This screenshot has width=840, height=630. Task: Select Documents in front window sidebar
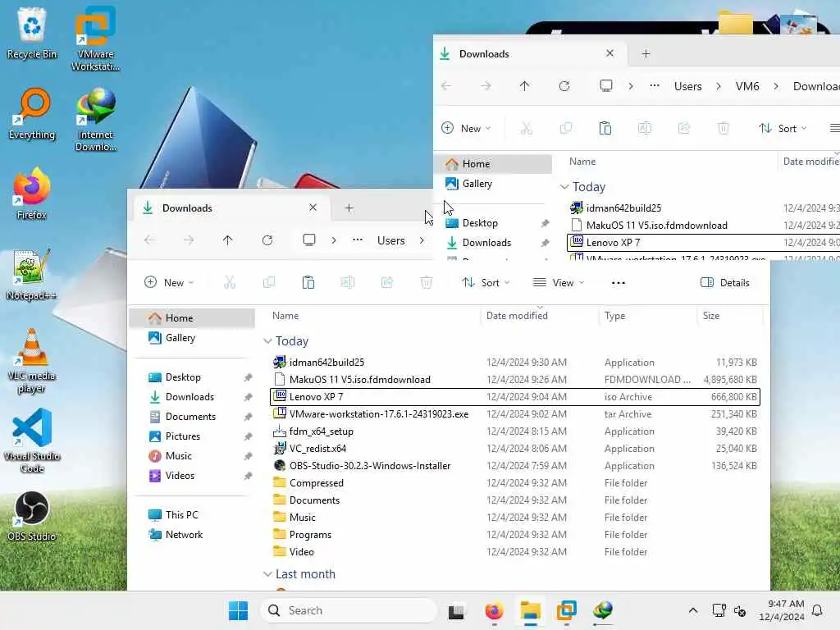click(x=192, y=416)
